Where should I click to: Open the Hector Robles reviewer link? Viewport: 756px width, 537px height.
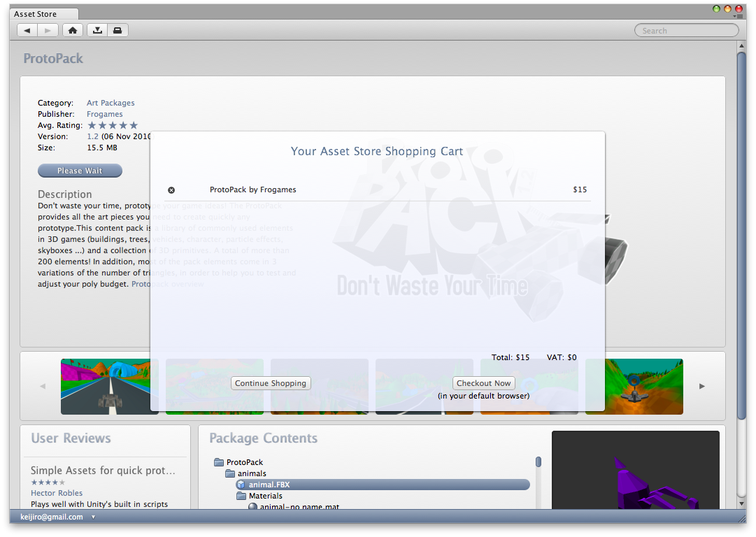pos(57,493)
